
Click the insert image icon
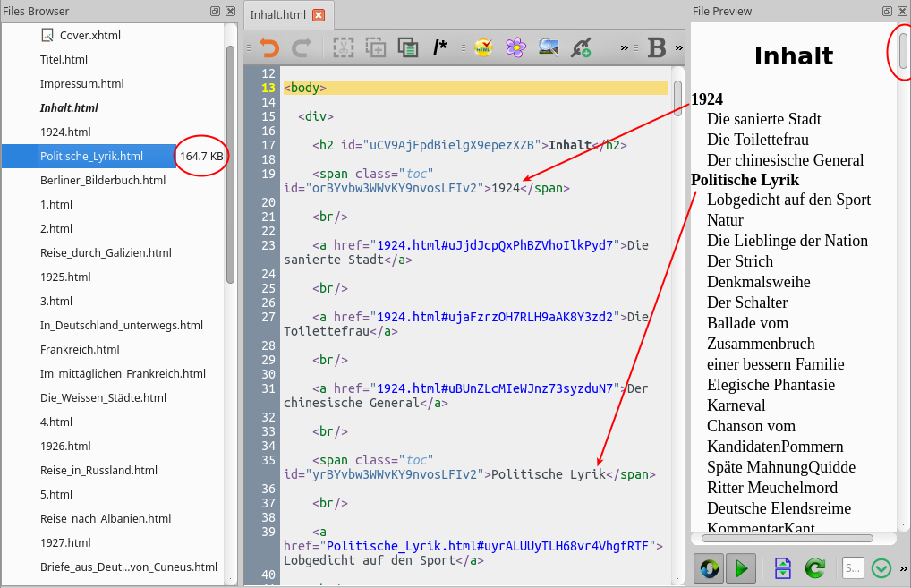point(549,47)
